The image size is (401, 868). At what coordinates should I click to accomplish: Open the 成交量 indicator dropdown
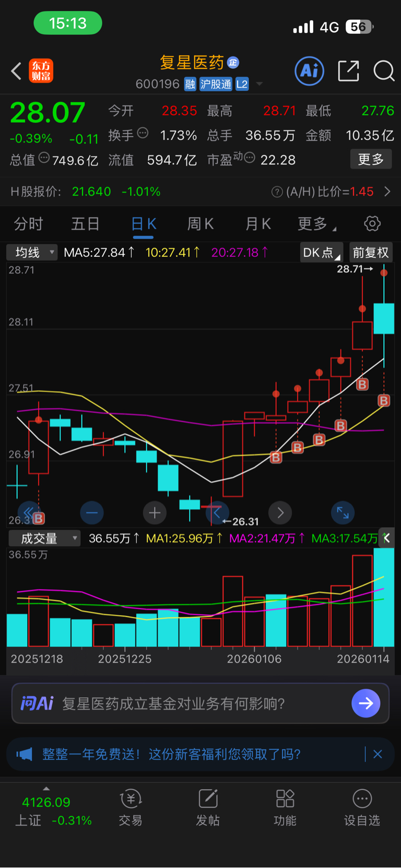[x=44, y=538]
